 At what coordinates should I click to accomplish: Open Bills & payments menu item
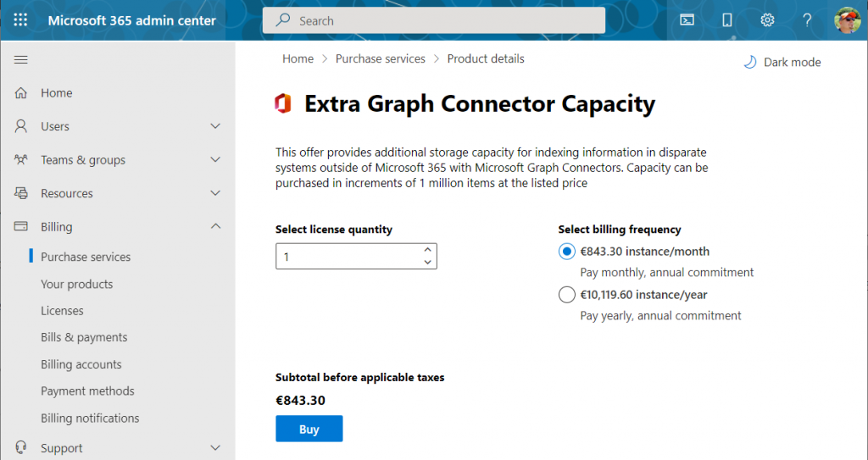point(84,337)
